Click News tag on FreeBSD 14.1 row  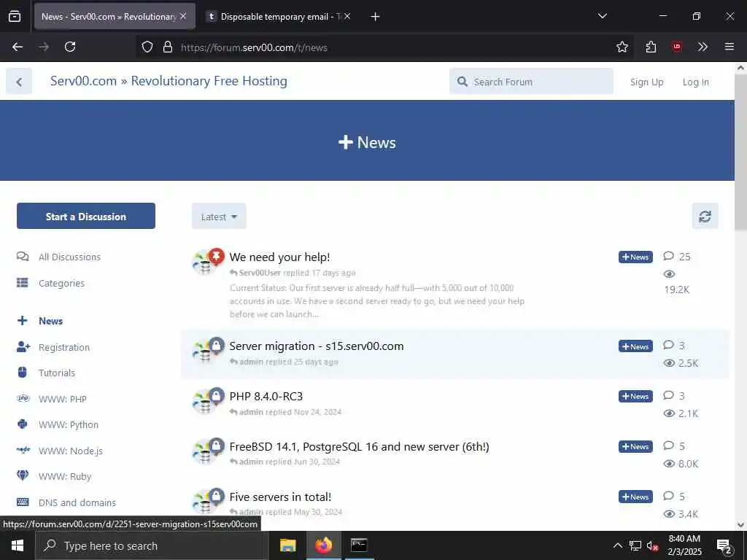(635, 447)
